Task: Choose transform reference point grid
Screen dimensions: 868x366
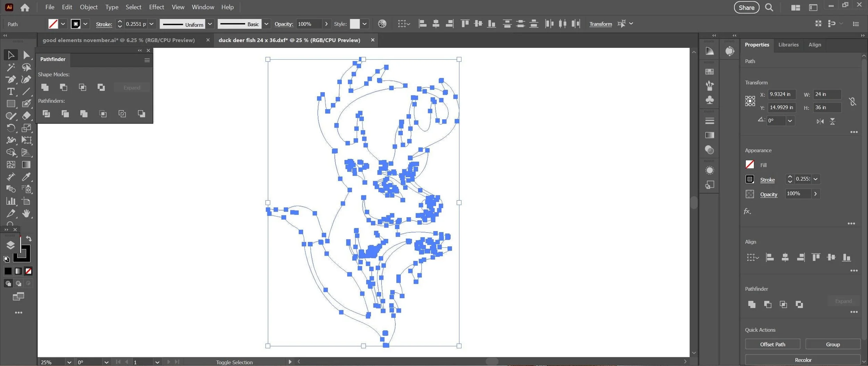Action: click(x=750, y=101)
